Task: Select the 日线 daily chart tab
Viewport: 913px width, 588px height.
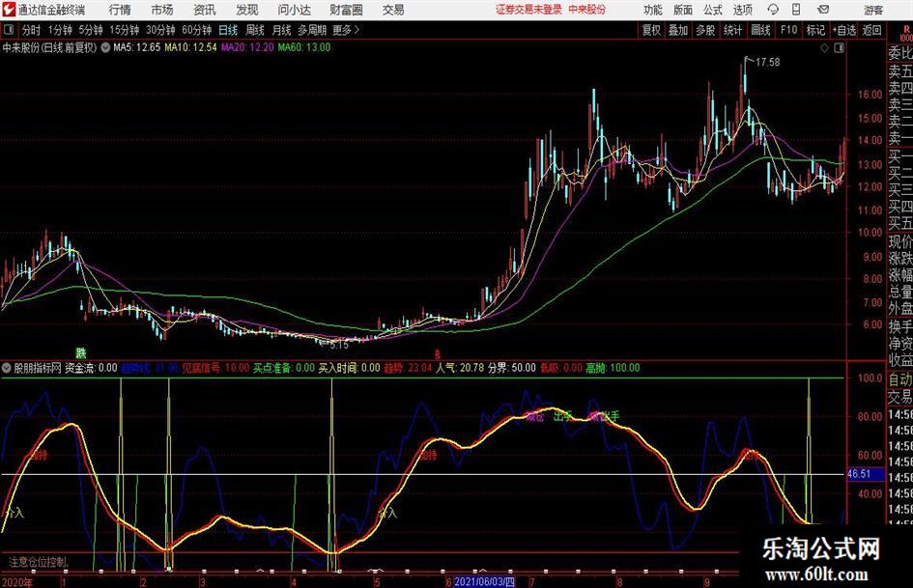Action: tap(228, 30)
